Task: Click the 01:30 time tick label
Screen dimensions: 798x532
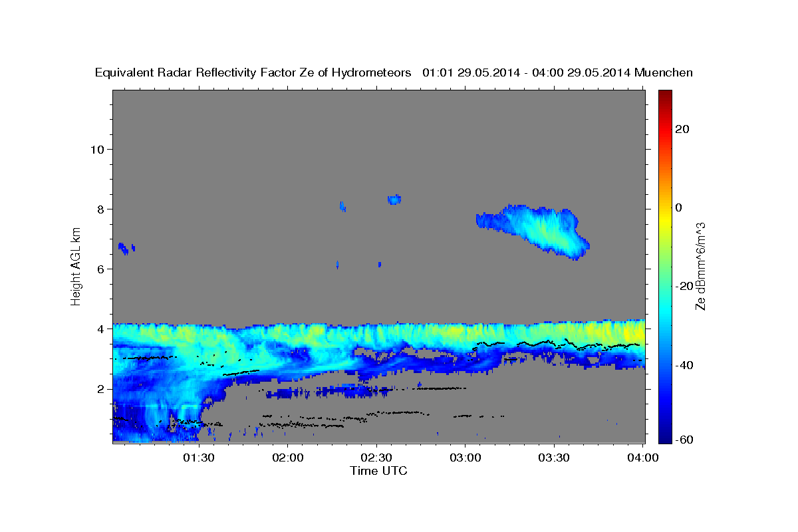Action: point(198,458)
